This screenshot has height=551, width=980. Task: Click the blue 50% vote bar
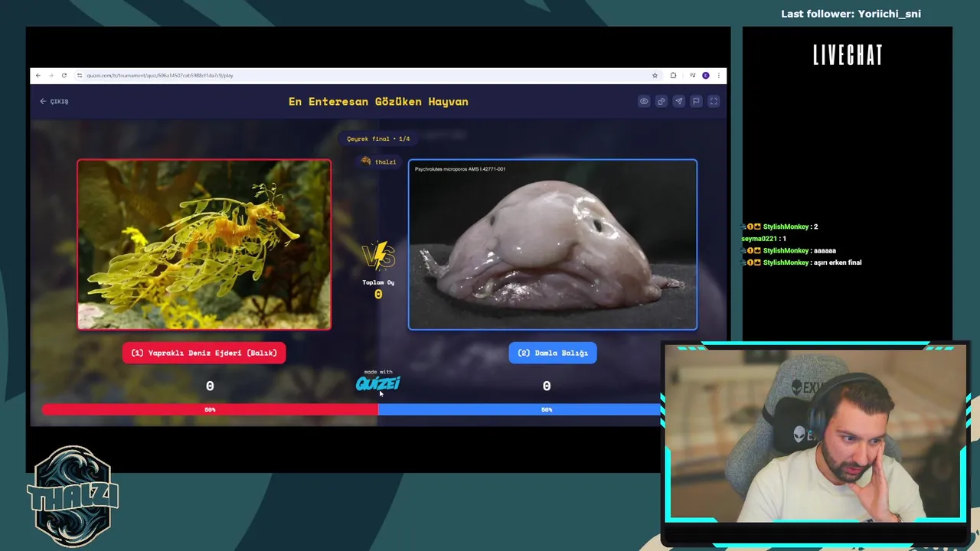pos(521,409)
